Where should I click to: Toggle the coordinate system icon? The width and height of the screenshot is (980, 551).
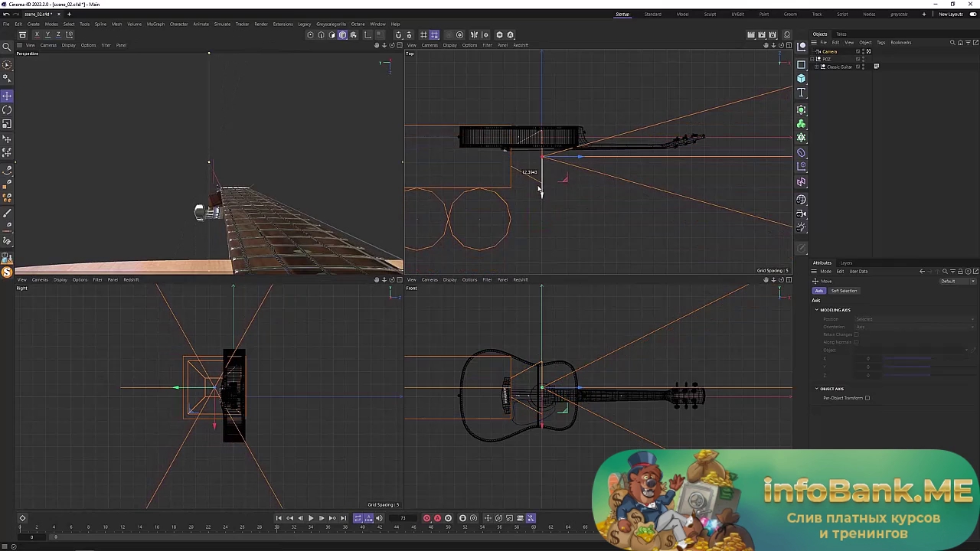(x=70, y=34)
